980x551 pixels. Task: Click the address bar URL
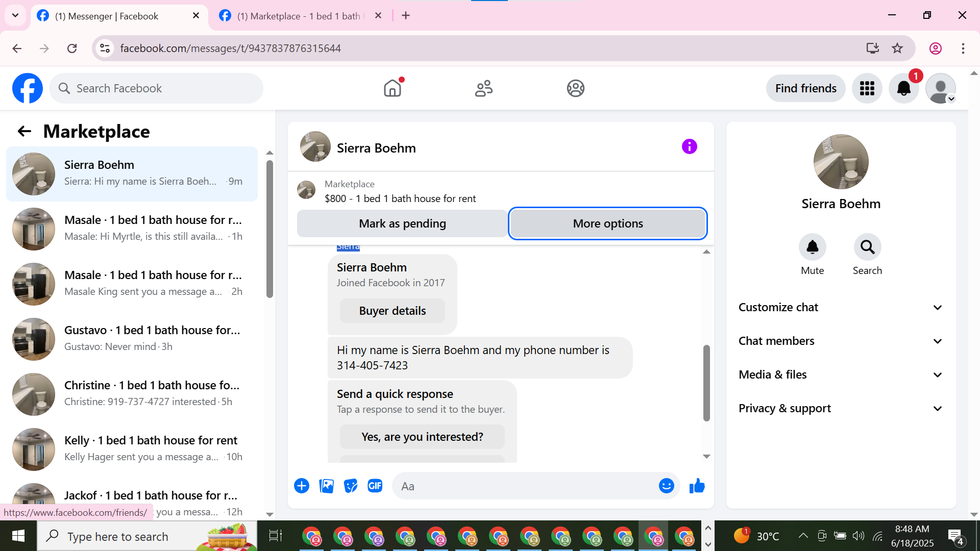pos(231,48)
